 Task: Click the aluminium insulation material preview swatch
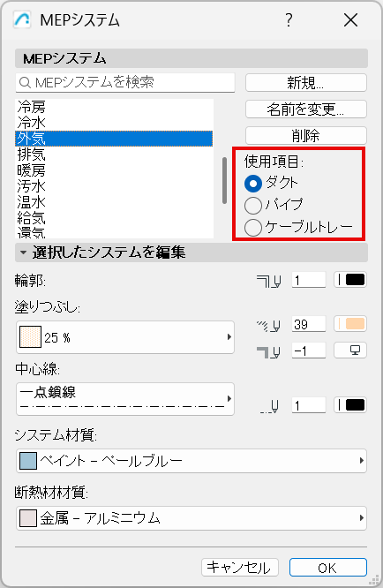(x=28, y=518)
